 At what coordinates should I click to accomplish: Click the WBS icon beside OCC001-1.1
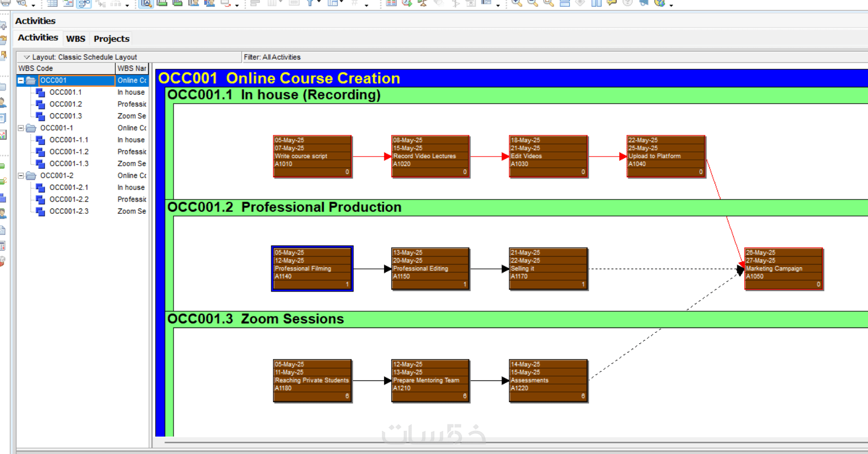pyautogui.click(x=40, y=140)
